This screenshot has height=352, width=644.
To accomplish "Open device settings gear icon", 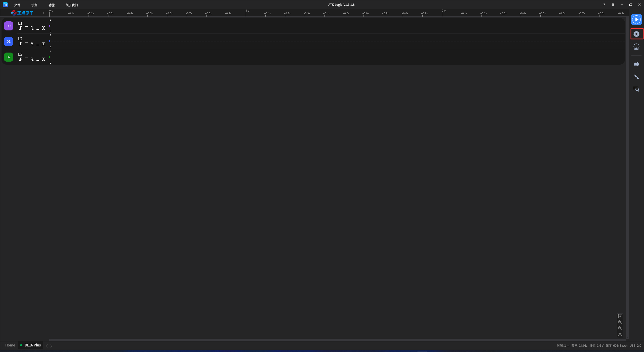I will click(636, 34).
